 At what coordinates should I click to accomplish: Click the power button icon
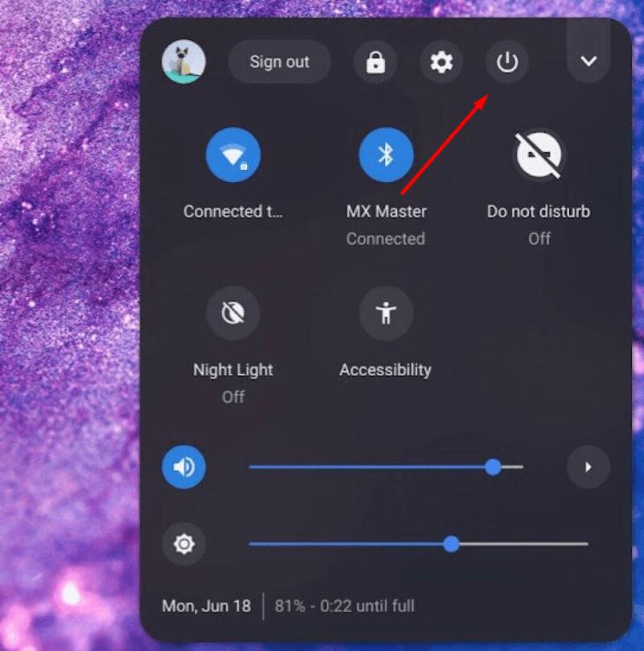pyautogui.click(x=507, y=62)
